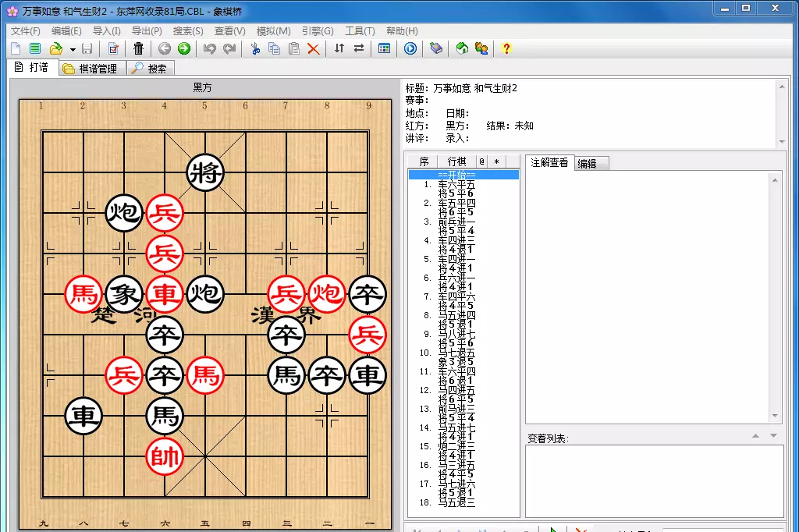Open the trash/delete game icon
The width and height of the screenshot is (799, 532).
coord(138,48)
